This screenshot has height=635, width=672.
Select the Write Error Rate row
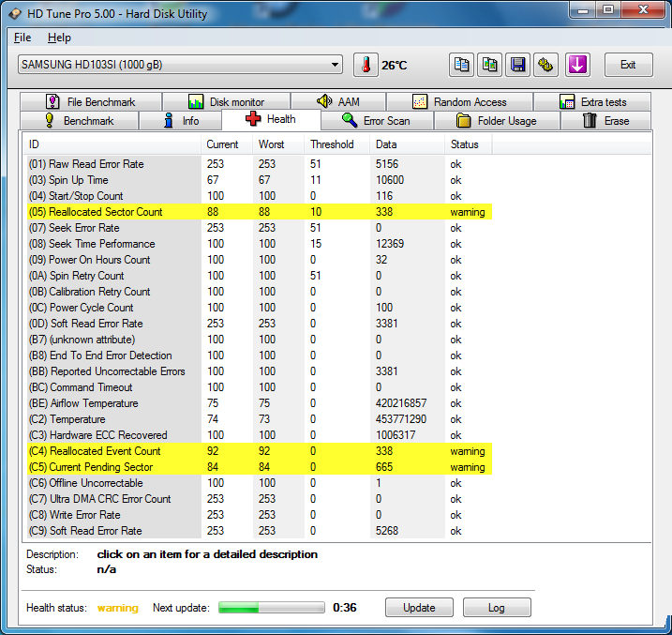[x=260, y=515]
